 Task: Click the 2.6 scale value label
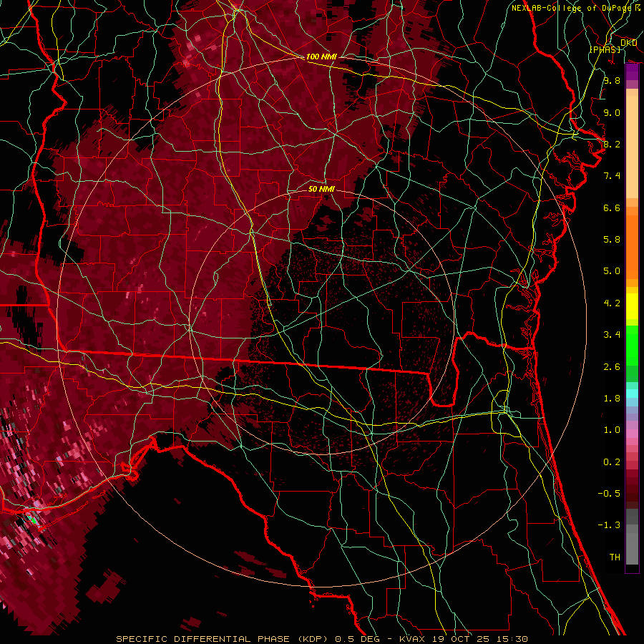click(611, 366)
